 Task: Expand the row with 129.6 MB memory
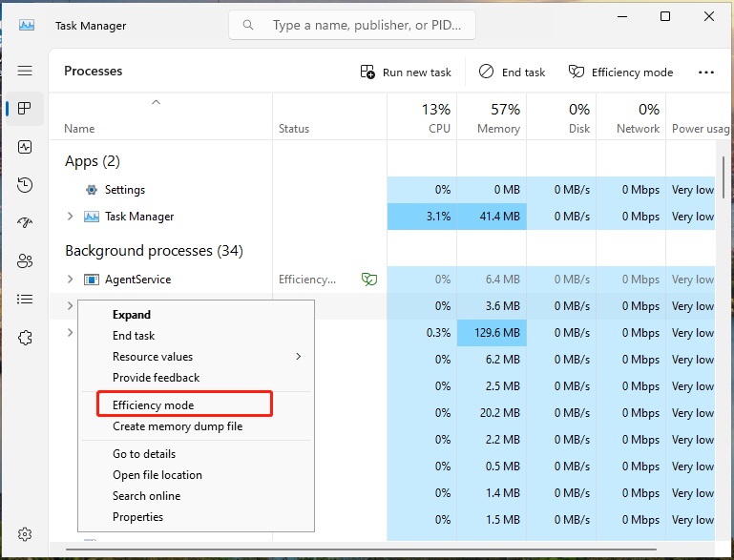71,332
